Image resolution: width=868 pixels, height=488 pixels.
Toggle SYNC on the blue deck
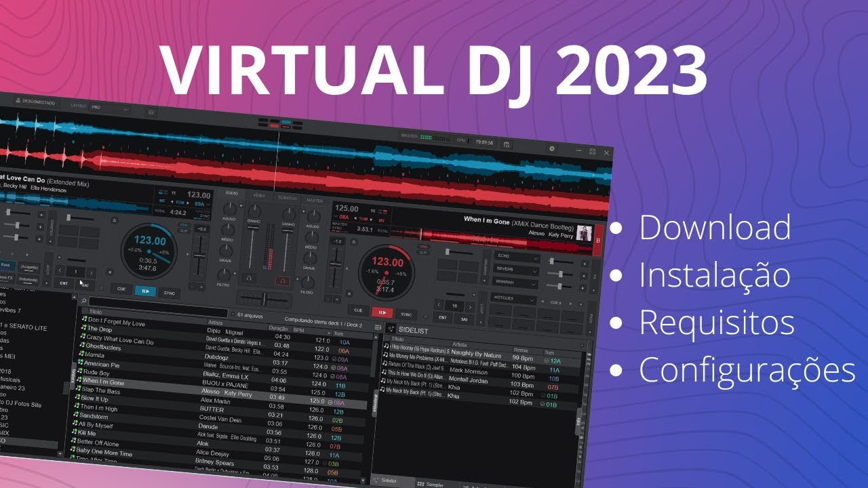coord(169,293)
